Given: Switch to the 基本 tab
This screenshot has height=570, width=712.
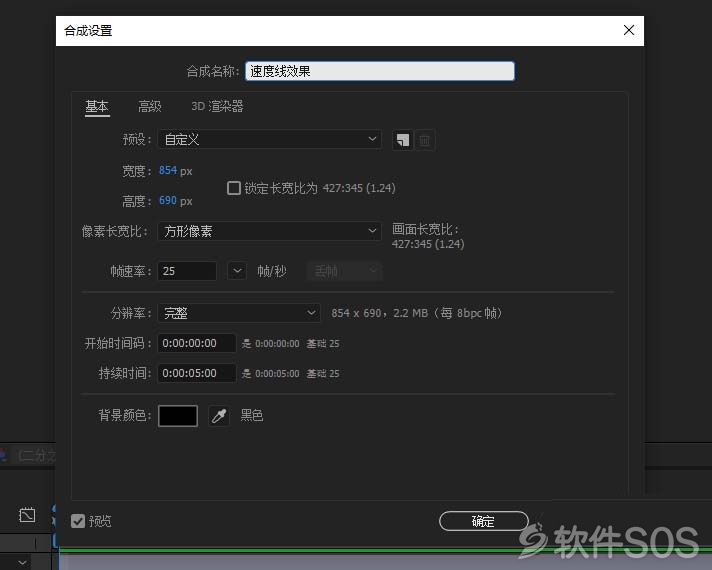Looking at the screenshot, I should [97, 106].
